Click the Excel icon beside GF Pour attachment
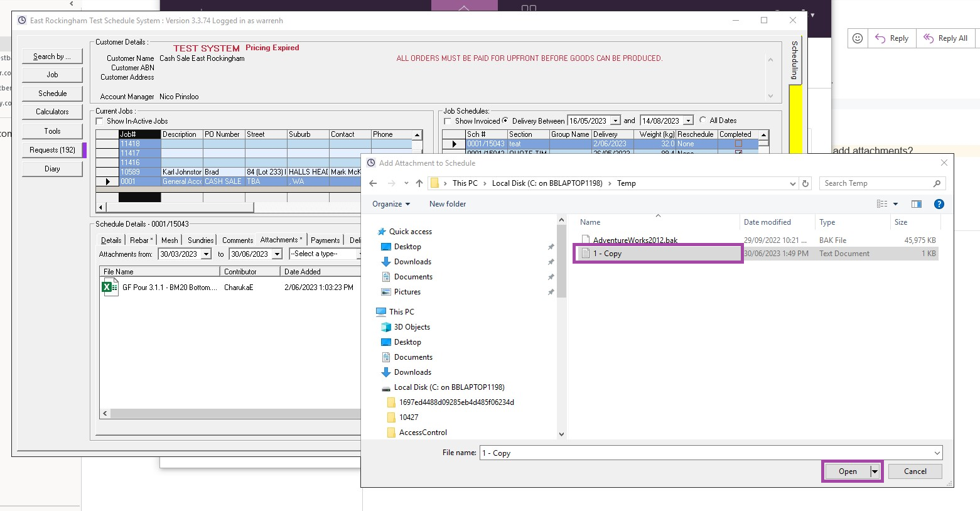 click(109, 287)
